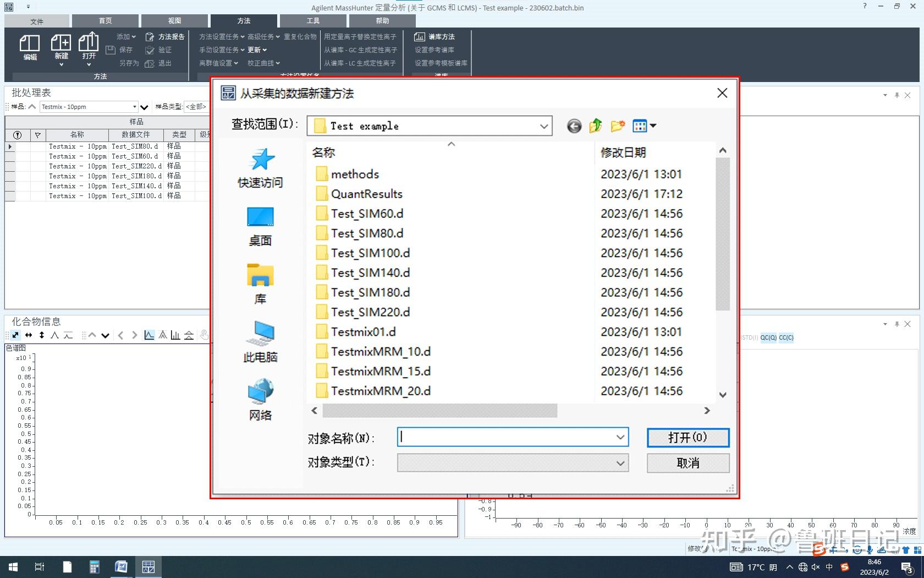Click the 验证 checkmark icon in the ribbon

pos(150,50)
